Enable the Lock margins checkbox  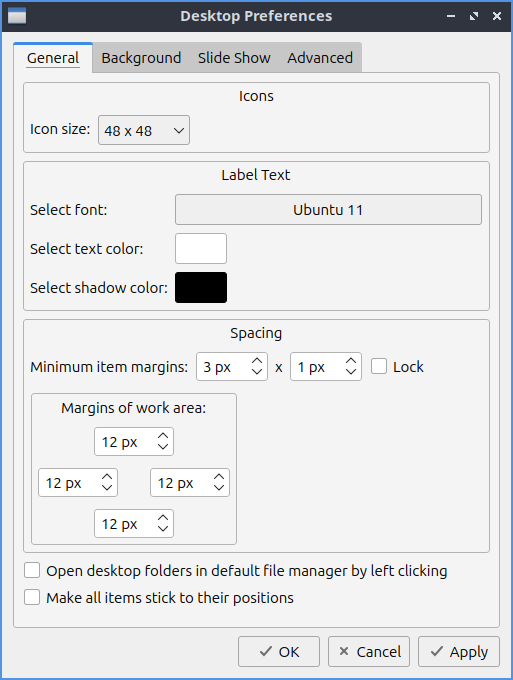point(379,366)
